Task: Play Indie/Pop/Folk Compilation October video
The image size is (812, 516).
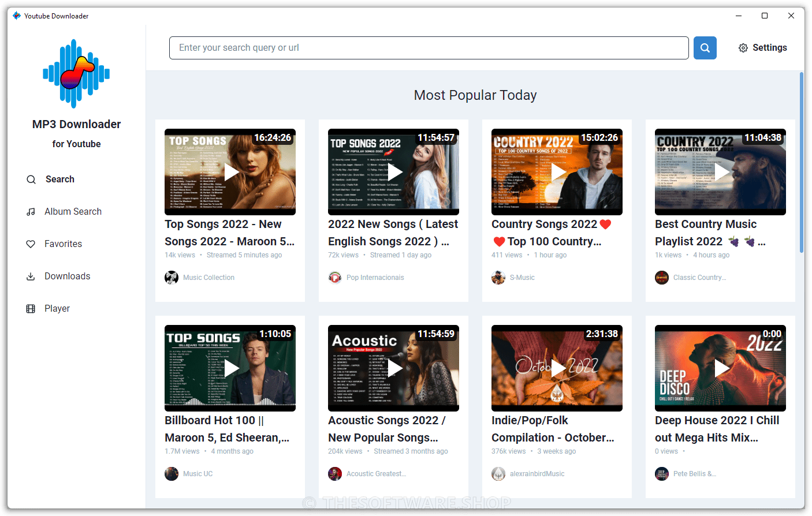Action: tap(558, 368)
